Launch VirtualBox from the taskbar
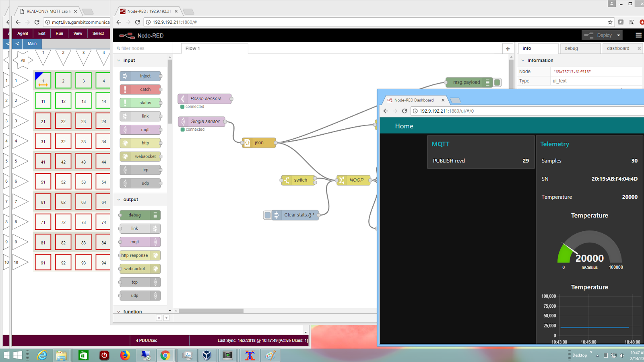 pos(207,356)
